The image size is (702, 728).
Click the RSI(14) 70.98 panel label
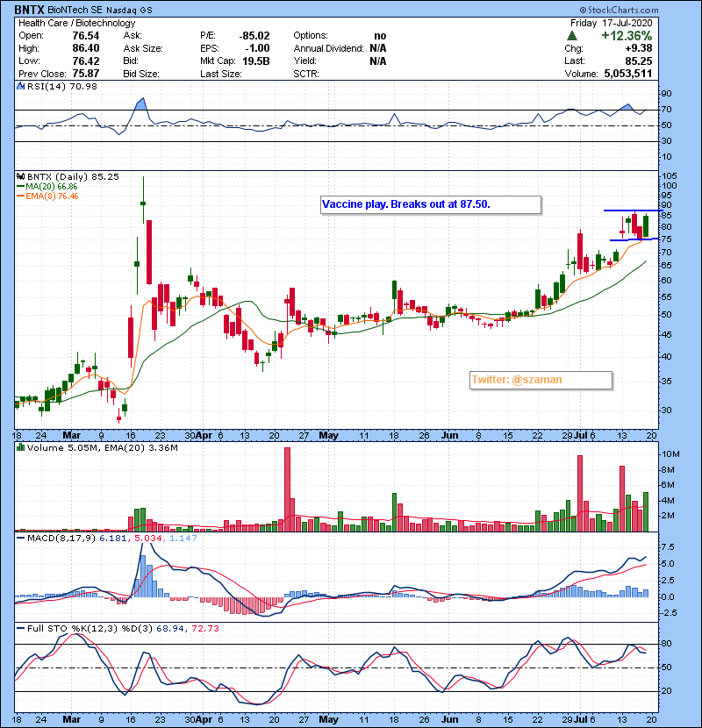[61, 86]
